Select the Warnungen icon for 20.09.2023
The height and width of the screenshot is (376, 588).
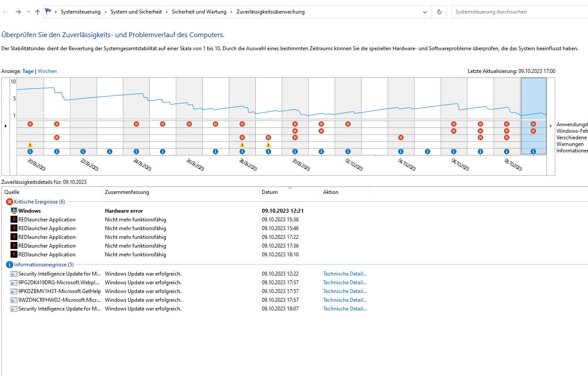[x=30, y=145]
